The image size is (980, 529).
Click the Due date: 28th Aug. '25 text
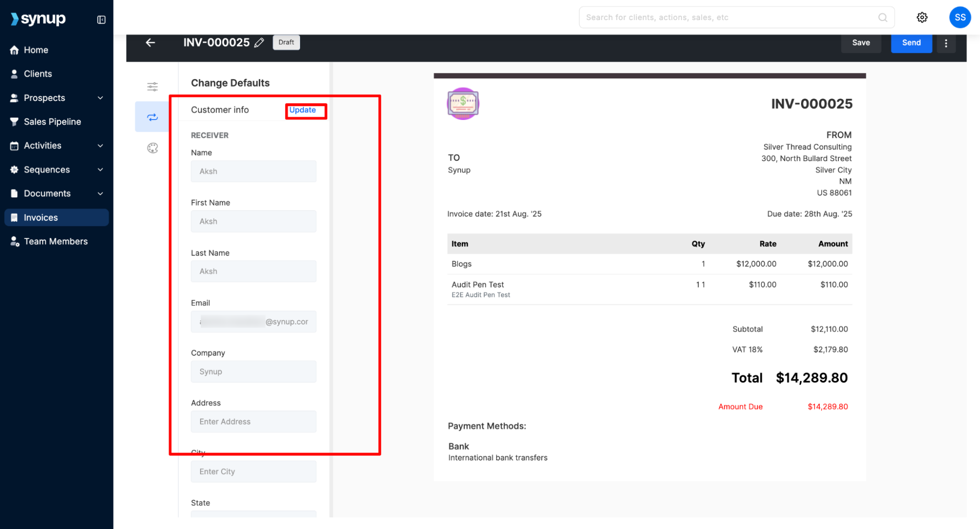(809, 214)
